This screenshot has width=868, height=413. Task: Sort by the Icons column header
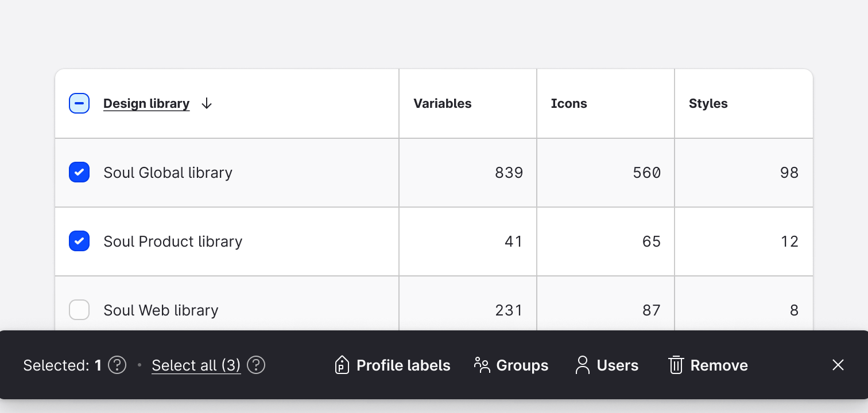pyautogui.click(x=569, y=103)
